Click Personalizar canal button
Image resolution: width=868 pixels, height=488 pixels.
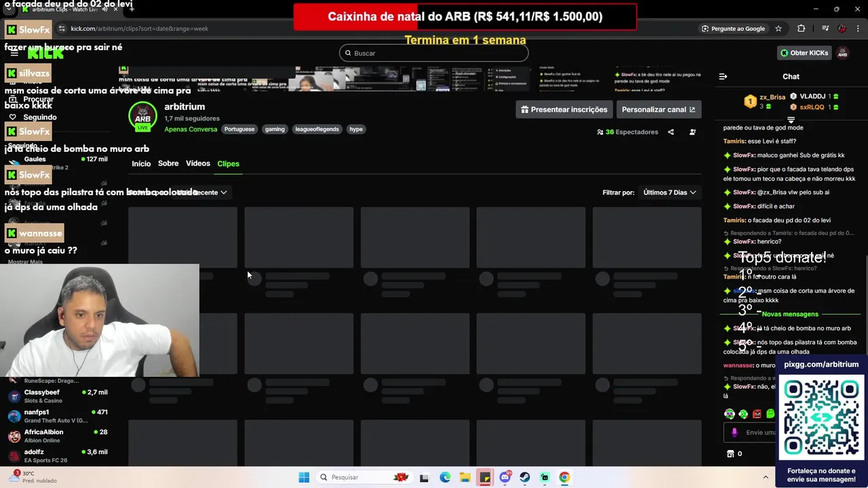(658, 109)
